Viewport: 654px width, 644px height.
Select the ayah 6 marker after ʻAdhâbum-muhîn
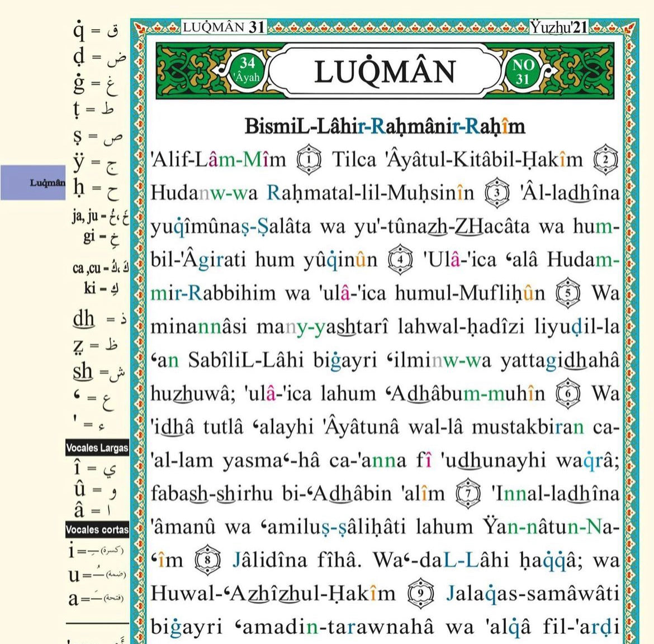(568, 394)
